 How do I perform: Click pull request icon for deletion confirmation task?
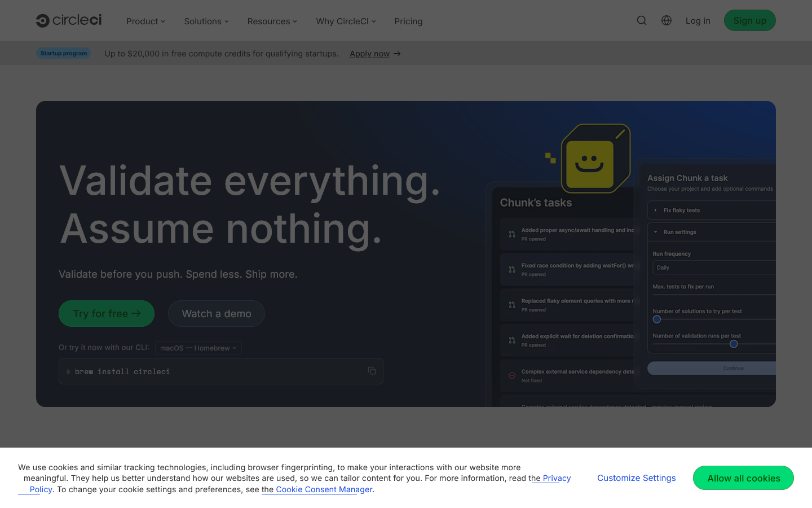pos(512,340)
